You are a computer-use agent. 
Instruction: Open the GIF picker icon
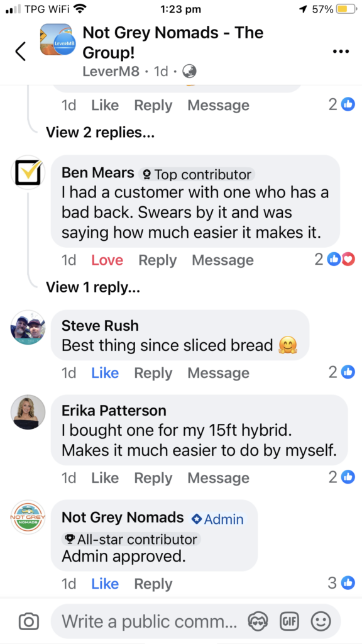click(x=289, y=621)
